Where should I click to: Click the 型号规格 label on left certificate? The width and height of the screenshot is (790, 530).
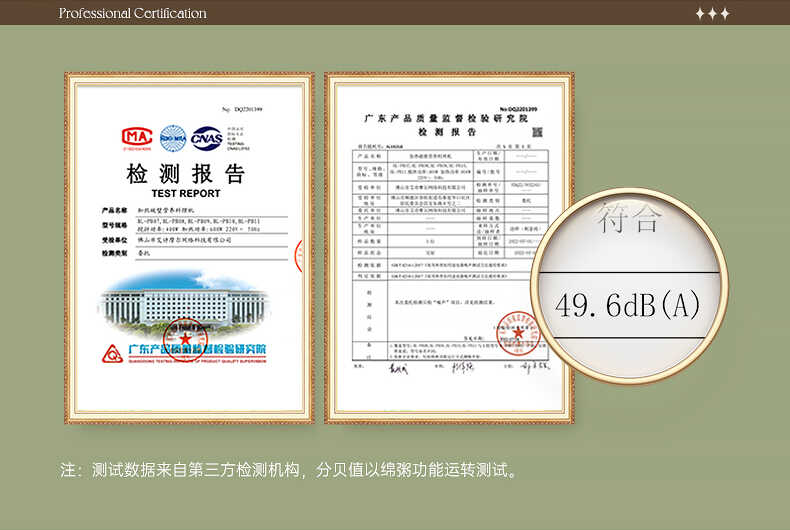click(114, 225)
